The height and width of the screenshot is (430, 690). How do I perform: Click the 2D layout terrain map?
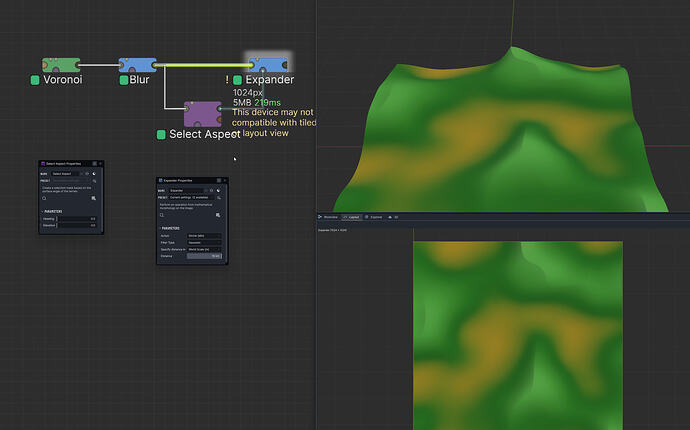518,335
